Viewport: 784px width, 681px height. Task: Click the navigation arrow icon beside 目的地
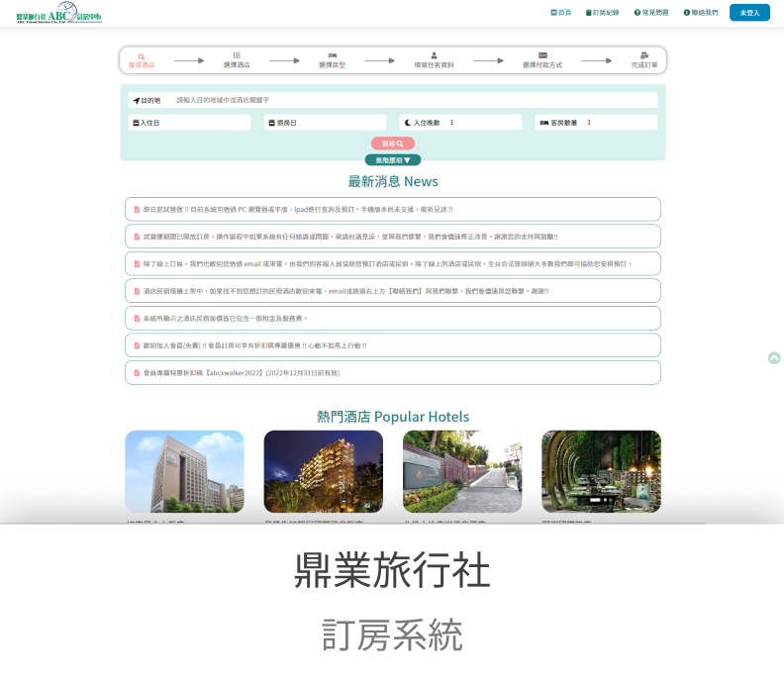[137, 101]
